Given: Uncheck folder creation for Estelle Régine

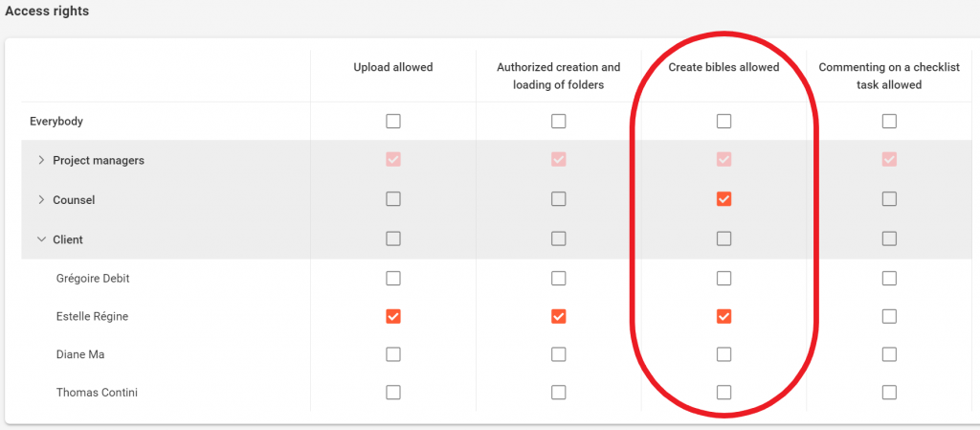Looking at the screenshot, I should (x=559, y=316).
